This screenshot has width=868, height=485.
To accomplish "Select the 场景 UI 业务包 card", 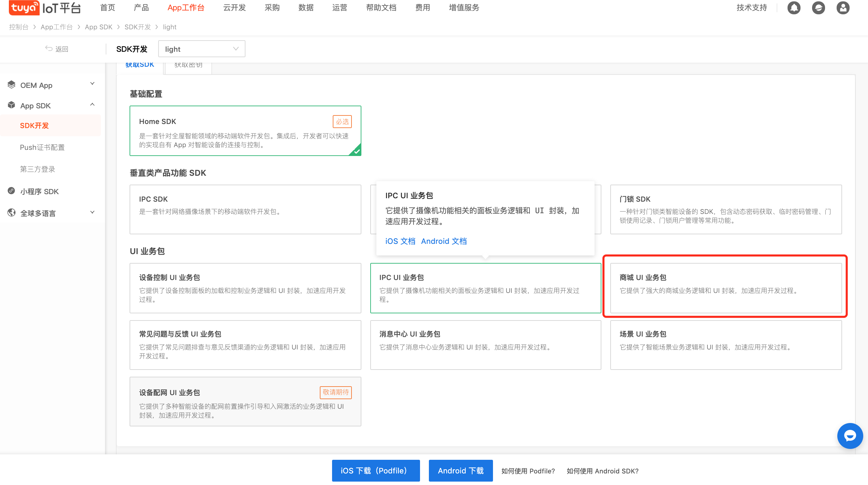I will pos(725,345).
